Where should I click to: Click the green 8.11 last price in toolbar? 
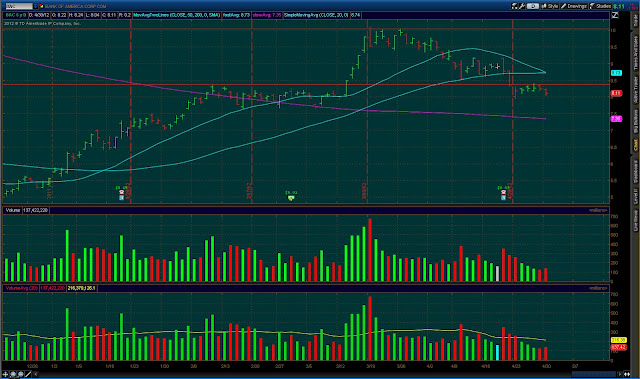click(x=619, y=7)
